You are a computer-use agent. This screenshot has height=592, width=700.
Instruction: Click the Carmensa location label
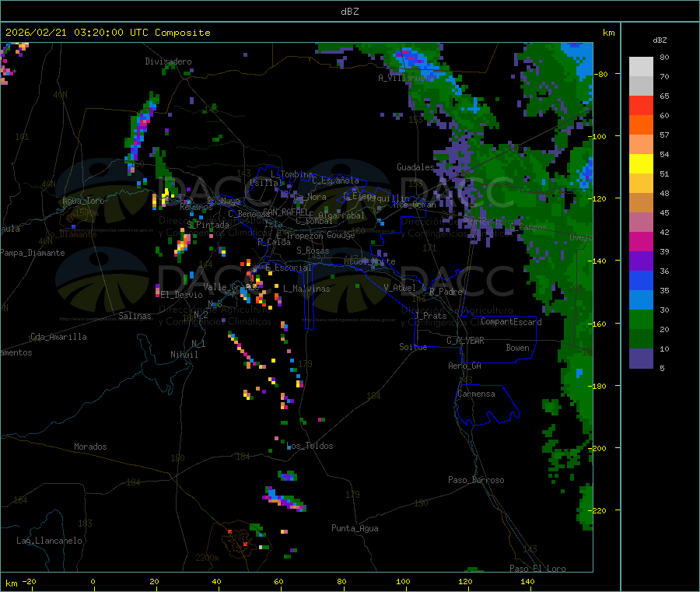click(x=476, y=394)
